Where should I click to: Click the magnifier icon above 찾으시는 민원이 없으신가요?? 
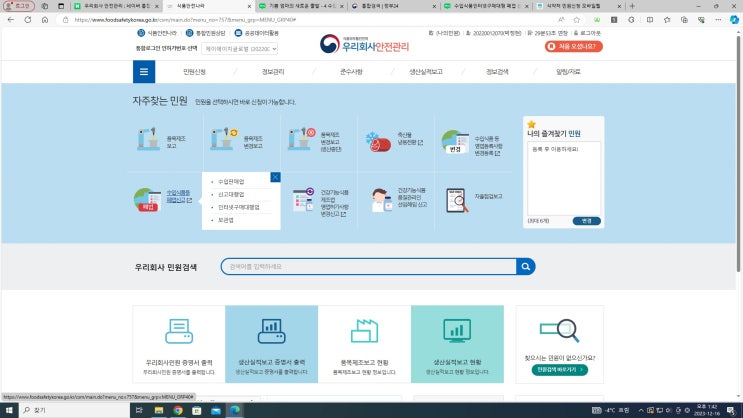point(560,330)
